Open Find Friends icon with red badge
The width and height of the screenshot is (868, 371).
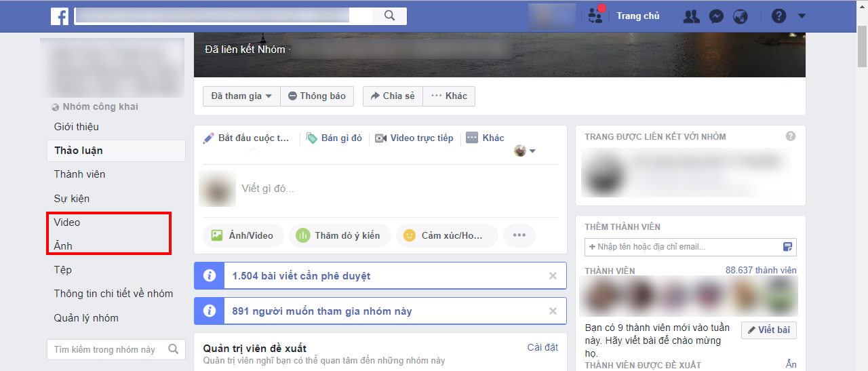point(596,16)
